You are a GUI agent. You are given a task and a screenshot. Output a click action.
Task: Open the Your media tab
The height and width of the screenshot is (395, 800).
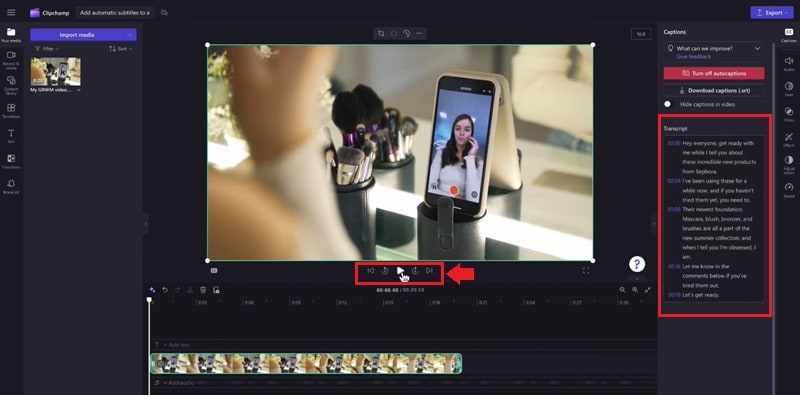(x=11, y=35)
